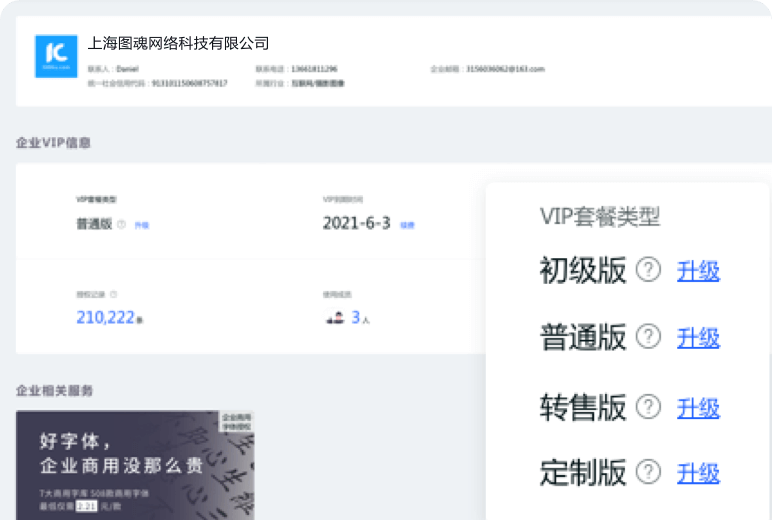Click the 2021-6-3 expiry date
The height and width of the screenshot is (520, 772).
coord(356,223)
